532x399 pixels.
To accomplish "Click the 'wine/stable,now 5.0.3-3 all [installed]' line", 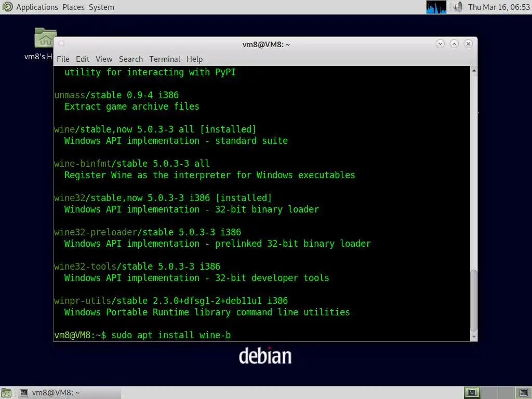I will click(155, 129).
